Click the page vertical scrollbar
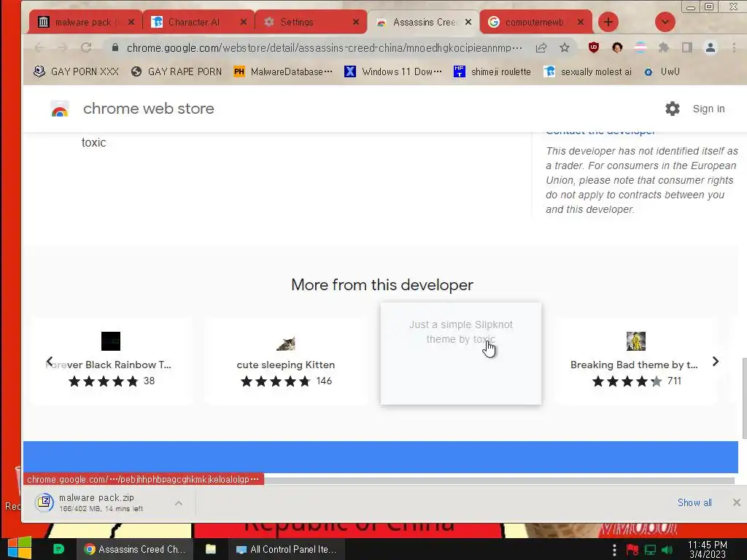Screen dimensions: 747x560 [x=743, y=398]
